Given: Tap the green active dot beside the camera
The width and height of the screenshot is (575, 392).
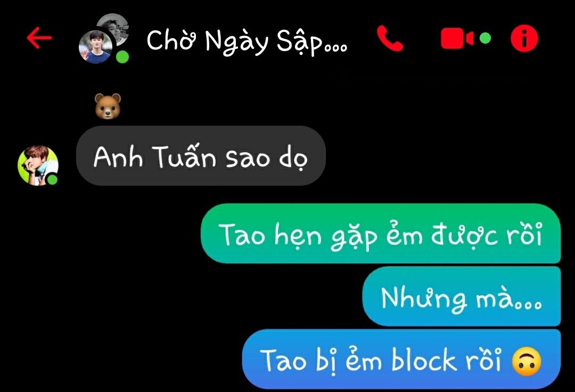Looking at the screenshot, I should (485, 38).
